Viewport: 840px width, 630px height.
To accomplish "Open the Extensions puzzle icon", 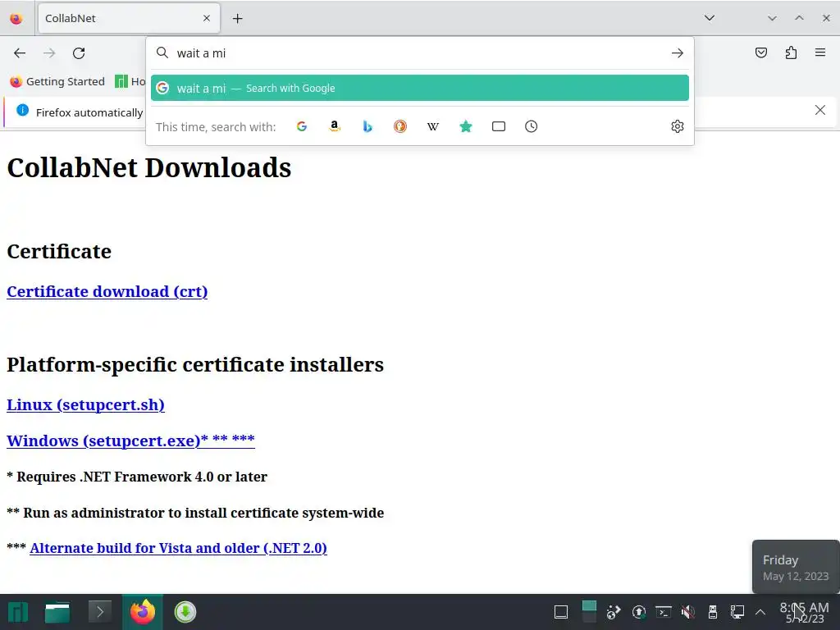I will pyautogui.click(x=791, y=52).
